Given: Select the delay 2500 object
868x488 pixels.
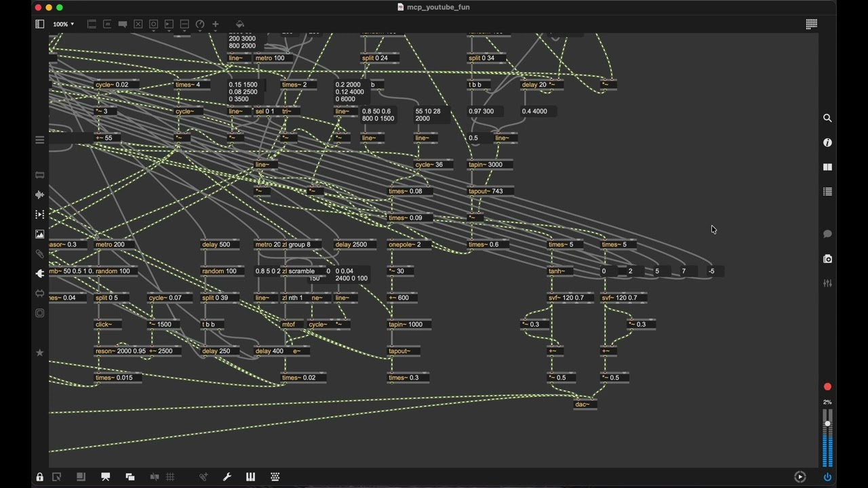Looking at the screenshot, I should pos(355,245).
